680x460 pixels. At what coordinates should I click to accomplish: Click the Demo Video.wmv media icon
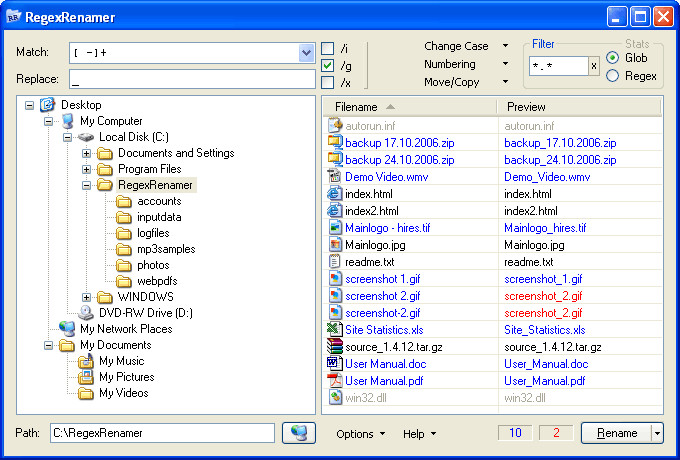335,176
